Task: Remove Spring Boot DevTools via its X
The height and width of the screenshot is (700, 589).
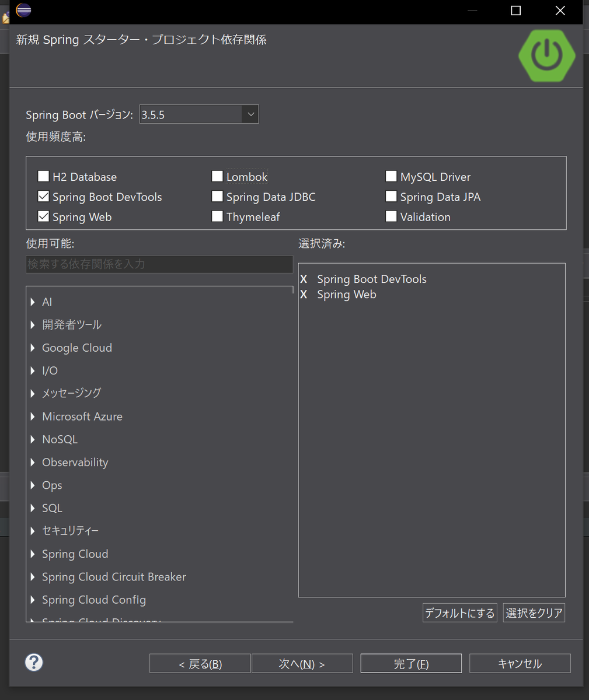Action: coord(304,279)
